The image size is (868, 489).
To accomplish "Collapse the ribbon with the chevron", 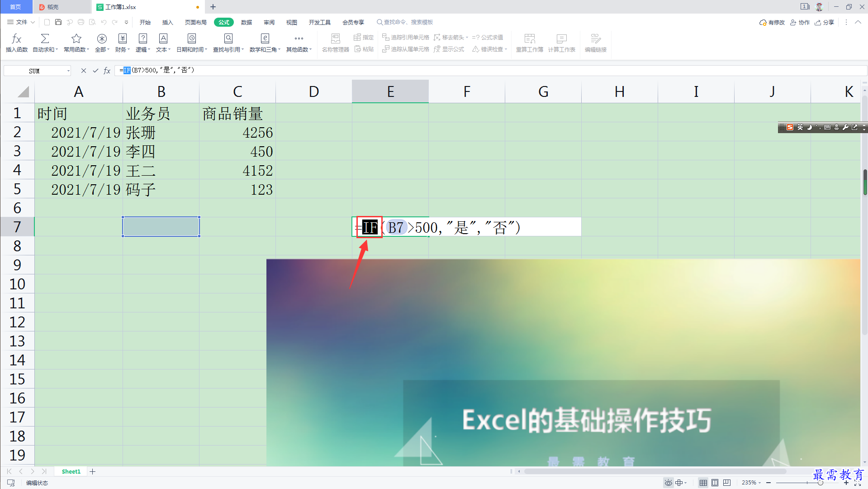I will point(858,22).
